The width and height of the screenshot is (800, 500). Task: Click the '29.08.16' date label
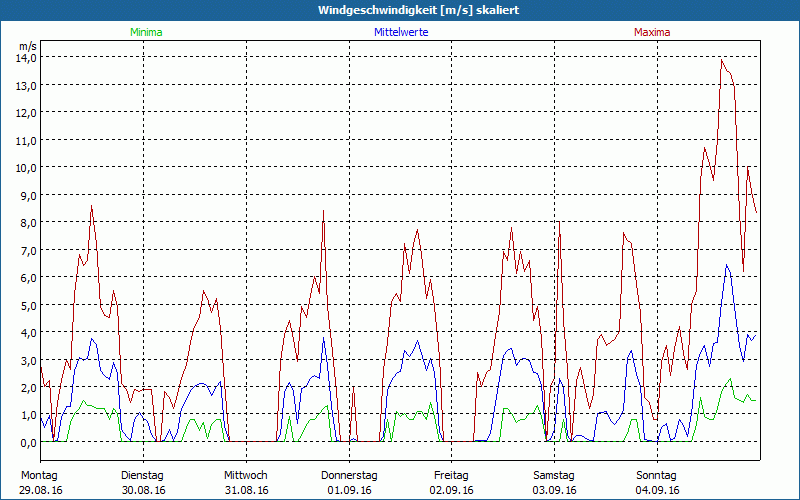[x=41, y=490]
